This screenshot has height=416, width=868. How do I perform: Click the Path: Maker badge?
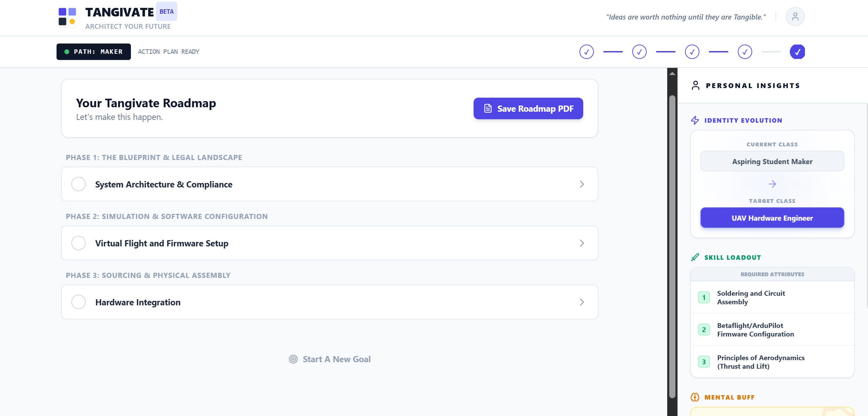[94, 52]
